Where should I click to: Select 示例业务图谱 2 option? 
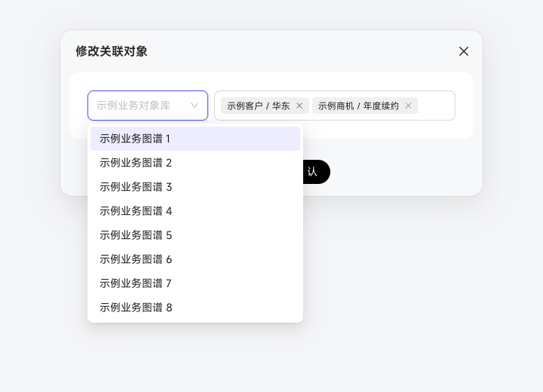195,163
